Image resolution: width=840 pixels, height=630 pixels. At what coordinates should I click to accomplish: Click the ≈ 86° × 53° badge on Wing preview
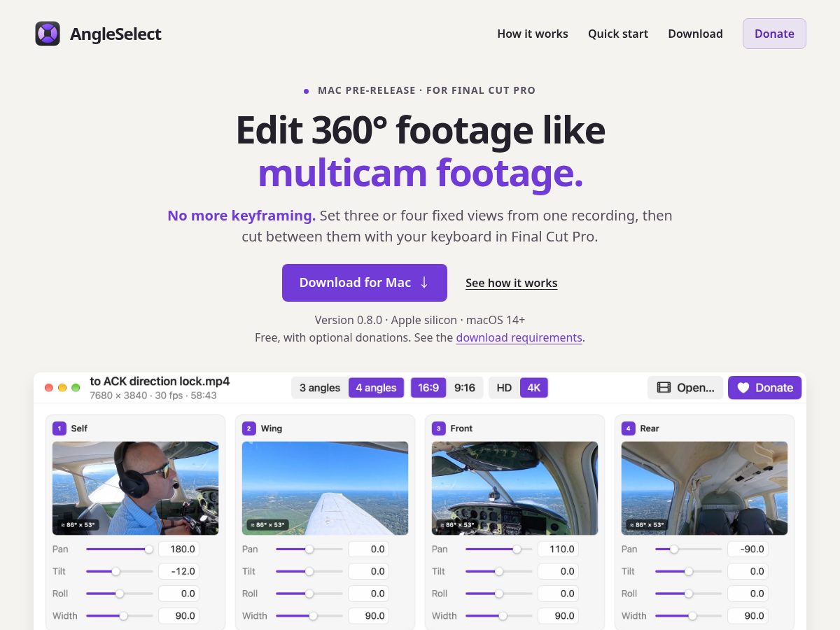pyautogui.click(x=267, y=524)
